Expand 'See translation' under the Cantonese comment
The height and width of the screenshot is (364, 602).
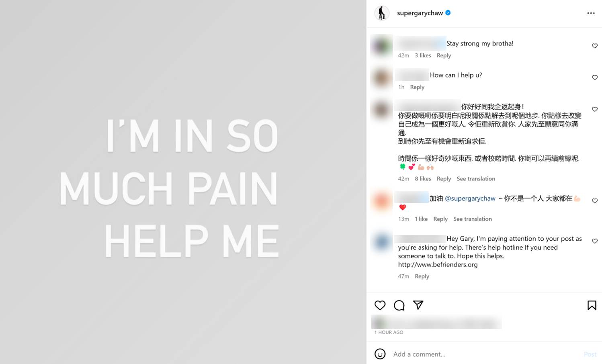click(476, 179)
